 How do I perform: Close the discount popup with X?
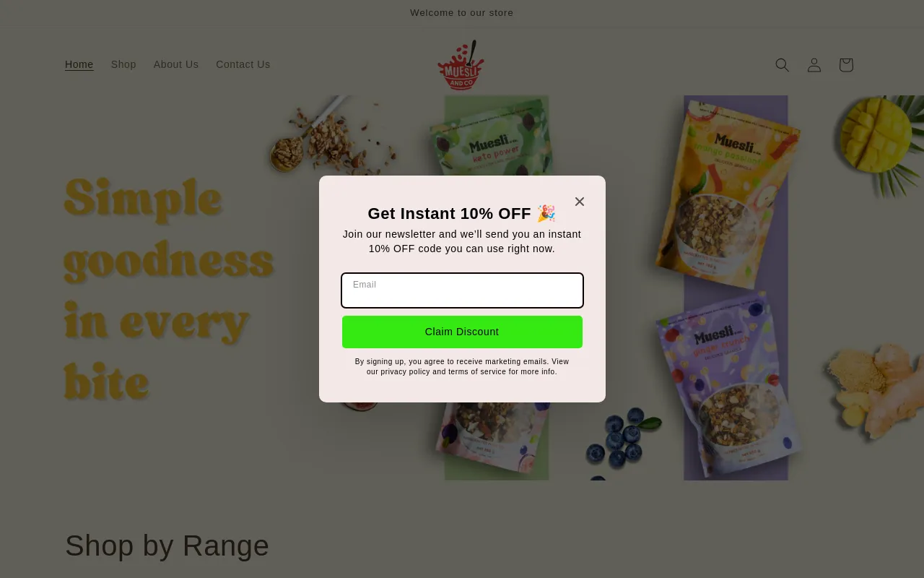pos(580,202)
